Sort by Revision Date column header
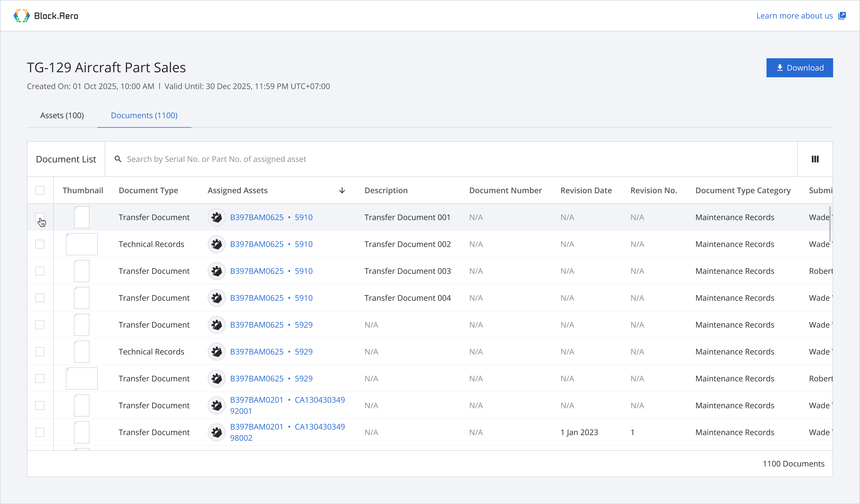Image resolution: width=860 pixels, height=504 pixels. coord(586,190)
